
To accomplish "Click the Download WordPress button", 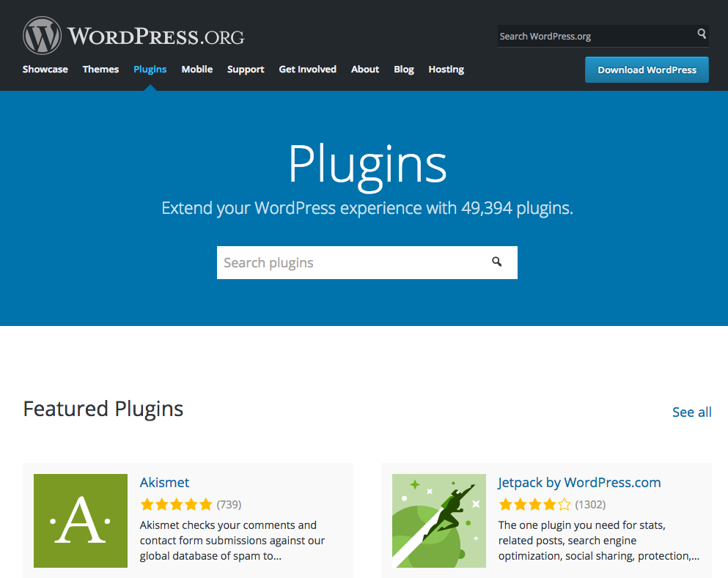I will [647, 70].
